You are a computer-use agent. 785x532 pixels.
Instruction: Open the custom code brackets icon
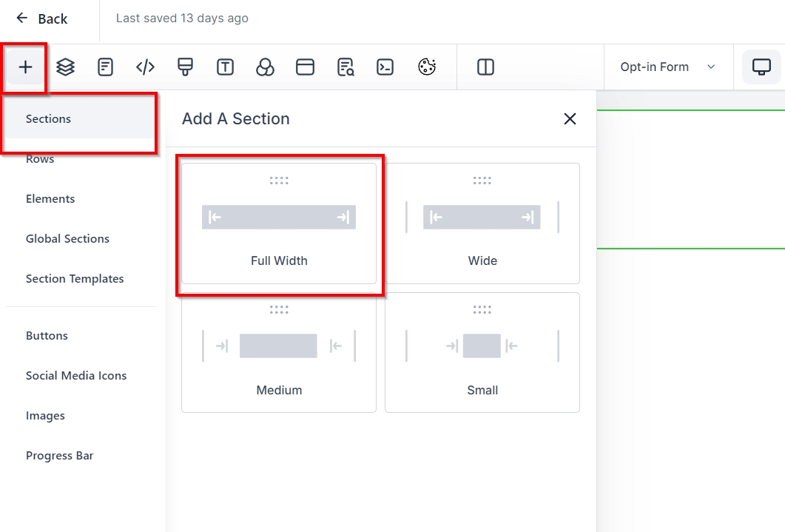pyautogui.click(x=145, y=67)
